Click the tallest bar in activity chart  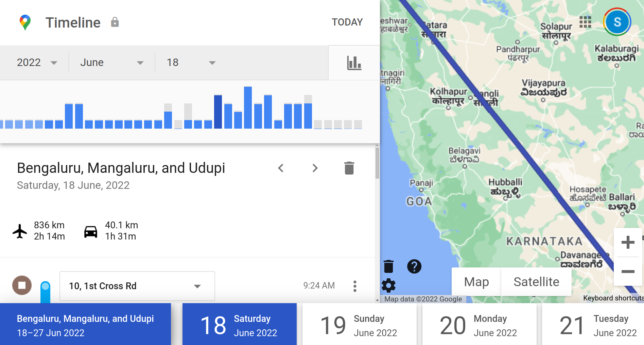pos(248,108)
